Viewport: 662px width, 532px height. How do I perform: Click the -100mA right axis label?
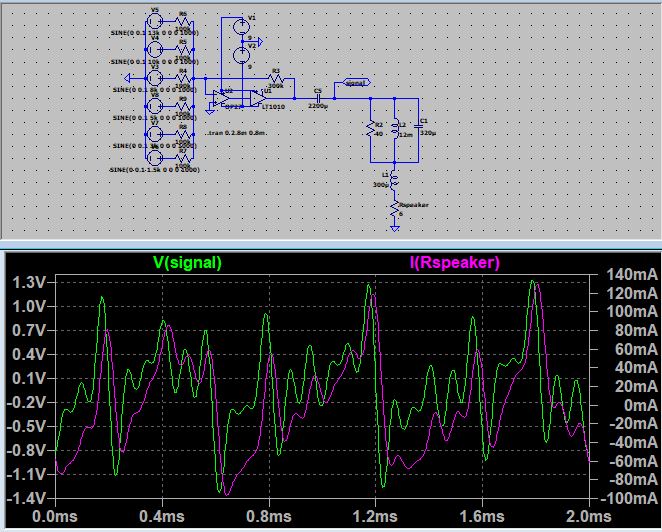point(629,498)
